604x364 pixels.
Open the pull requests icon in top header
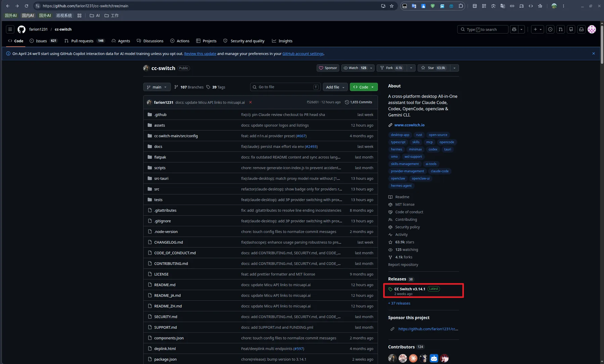(561, 30)
